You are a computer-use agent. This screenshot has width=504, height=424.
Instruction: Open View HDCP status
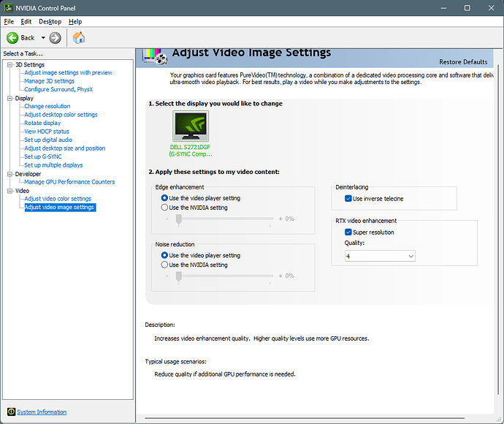click(47, 132)
